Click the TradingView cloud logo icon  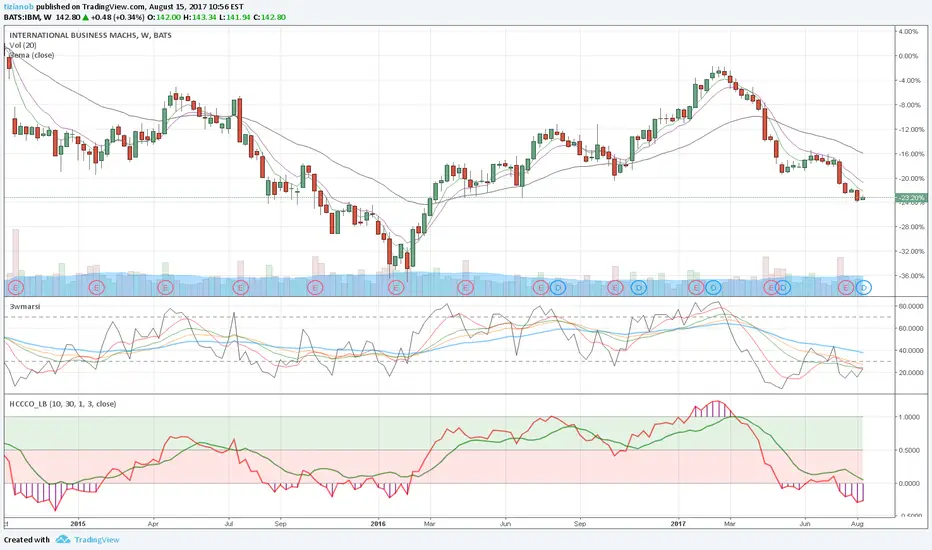pos(63,540)
